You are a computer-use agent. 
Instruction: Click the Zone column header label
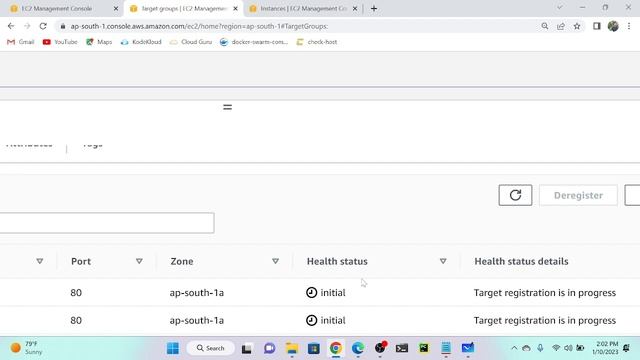point(182,261)
